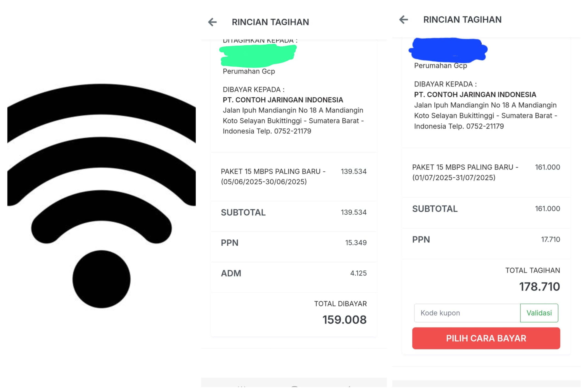Click the SUBTOTAL row showing 139.534
The height and width of the screenshot is (392, 588).
[x=293, y=213]
